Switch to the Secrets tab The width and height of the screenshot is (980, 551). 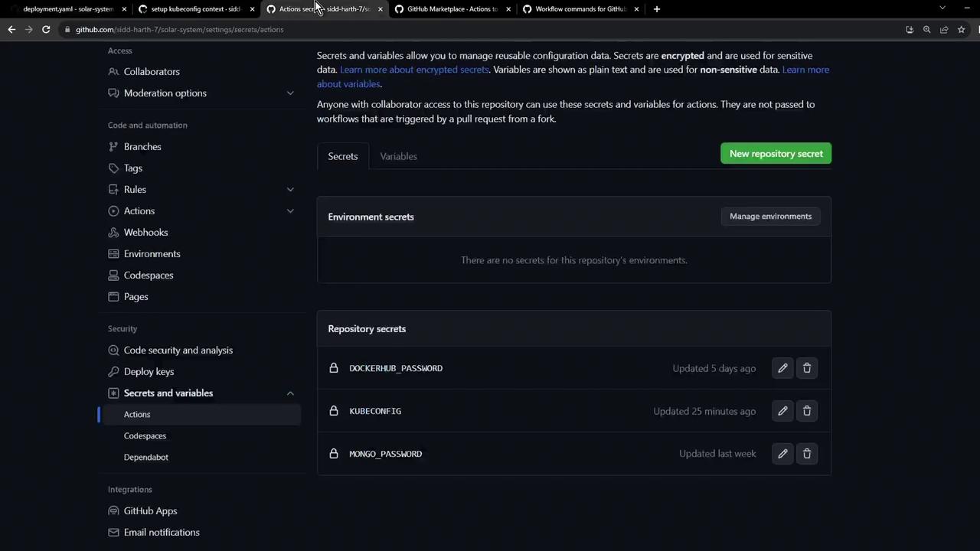click(343, 156)
